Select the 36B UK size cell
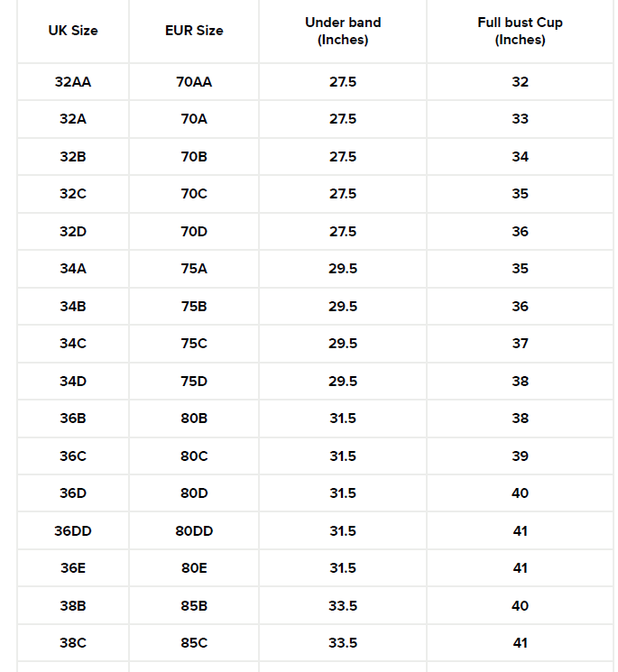The width and height of the screenshot is (618, 672). coord(73,419)
